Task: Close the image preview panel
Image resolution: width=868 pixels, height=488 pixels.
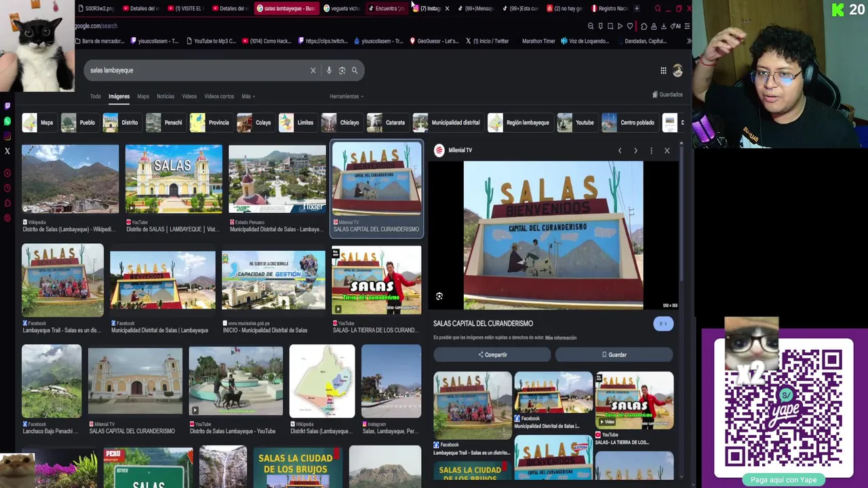Action: tap(667, 150)
